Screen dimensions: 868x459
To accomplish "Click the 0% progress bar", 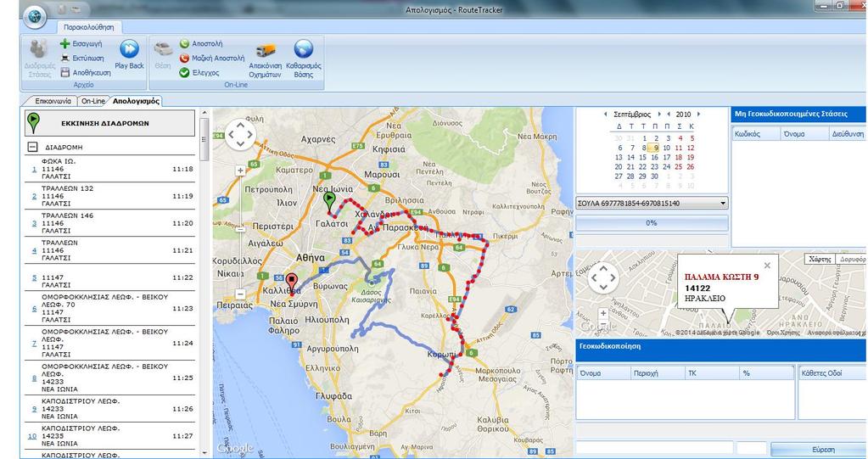I will (x=652, y=223).
